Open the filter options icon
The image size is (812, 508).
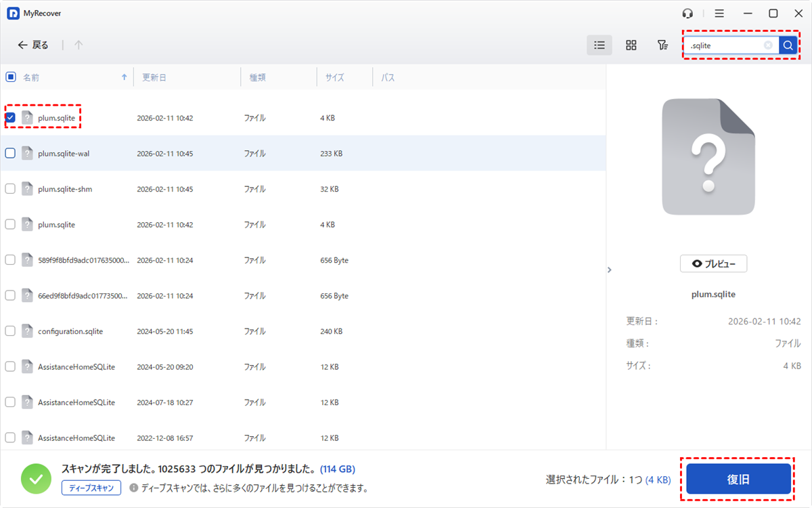pyautogui.click(x=662, y=45)
